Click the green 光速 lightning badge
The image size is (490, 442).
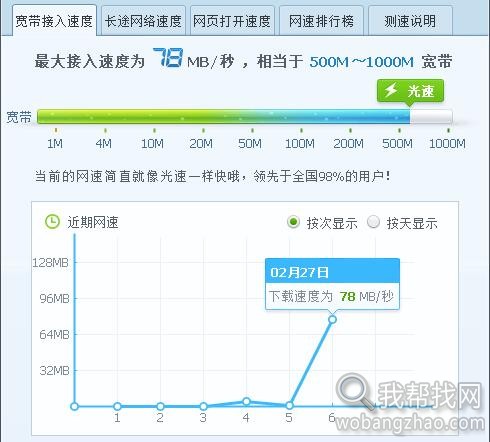click(410, 91)
